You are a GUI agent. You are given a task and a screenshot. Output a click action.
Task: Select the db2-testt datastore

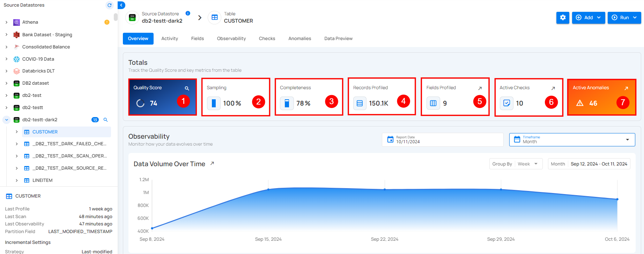pos(33,108)
